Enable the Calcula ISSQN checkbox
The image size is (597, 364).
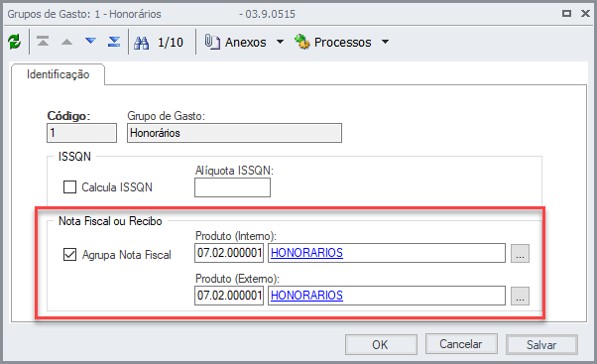point(69,186)
